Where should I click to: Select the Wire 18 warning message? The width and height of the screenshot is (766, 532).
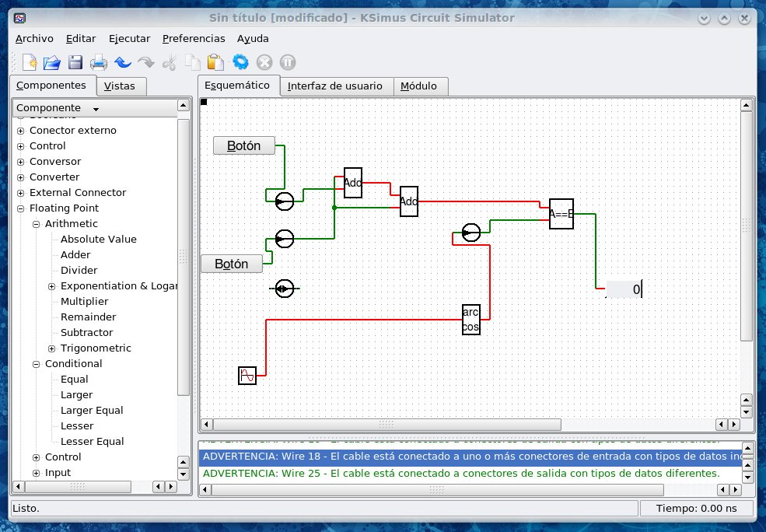click(x=470, y=457)
